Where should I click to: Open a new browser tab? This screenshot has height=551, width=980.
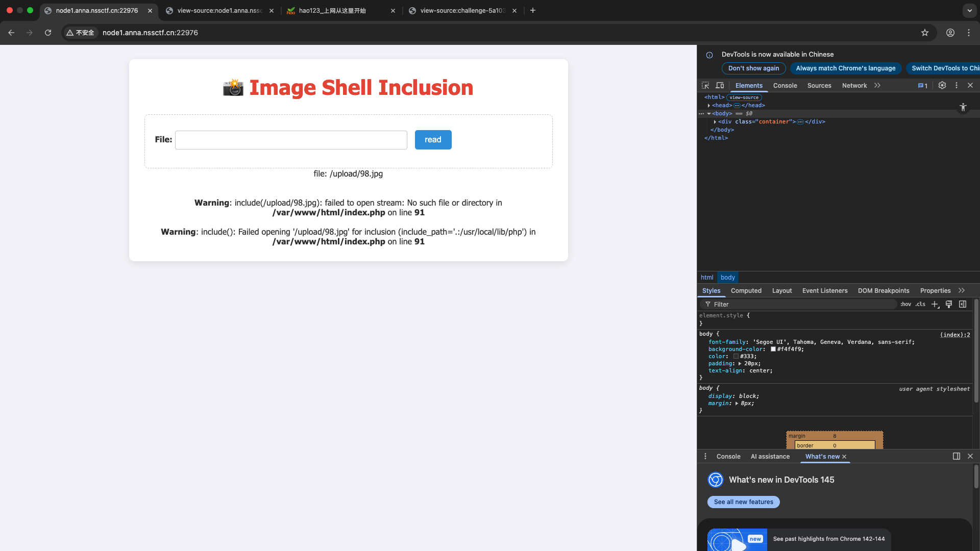533,10
